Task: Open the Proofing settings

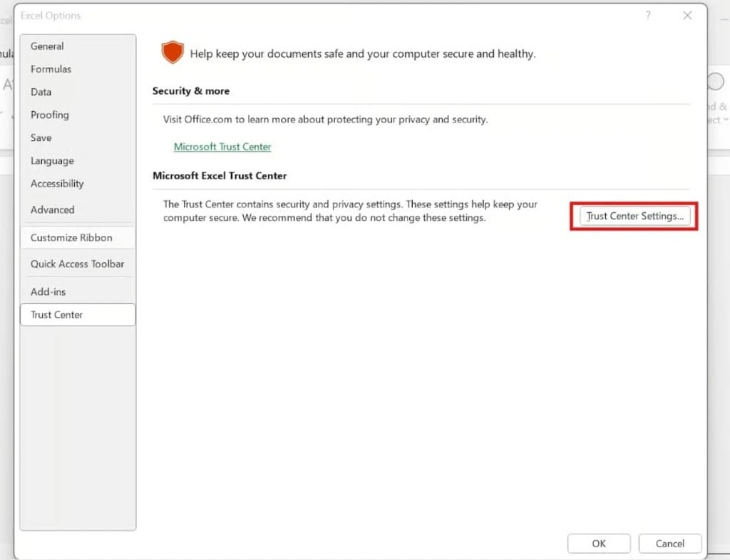Action: (x=49, y=115)
